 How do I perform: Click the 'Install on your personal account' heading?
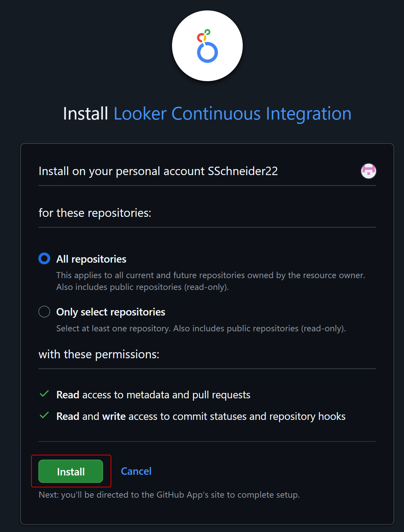click(158, 171)
